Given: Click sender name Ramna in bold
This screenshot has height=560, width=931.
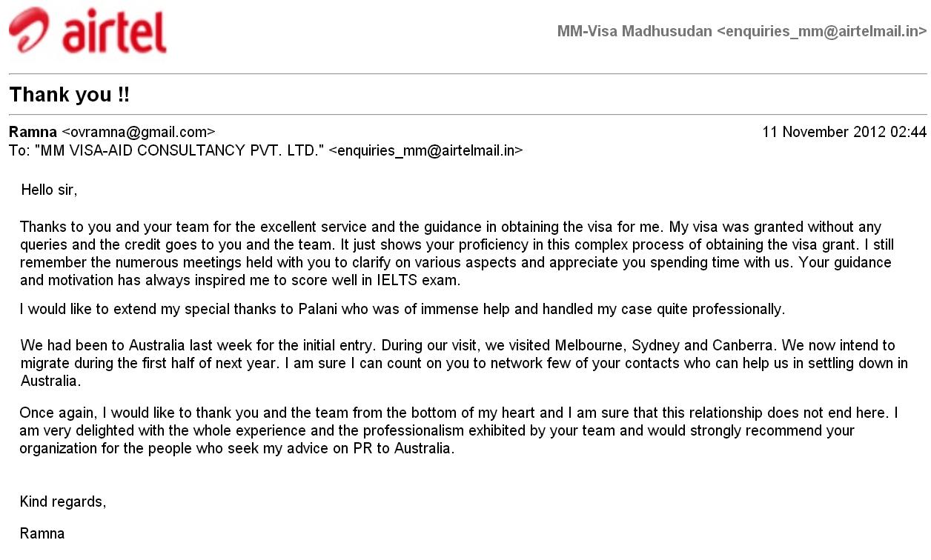Looking at the screenshot, I should pyautogui.click(x=33, y=133).
